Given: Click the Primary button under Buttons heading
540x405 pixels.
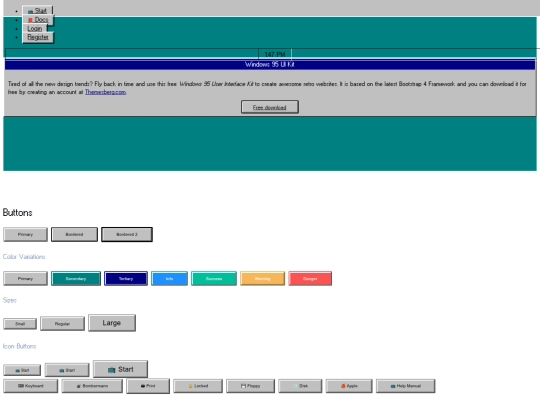Looking at the screenshot, I should (25, 235).
